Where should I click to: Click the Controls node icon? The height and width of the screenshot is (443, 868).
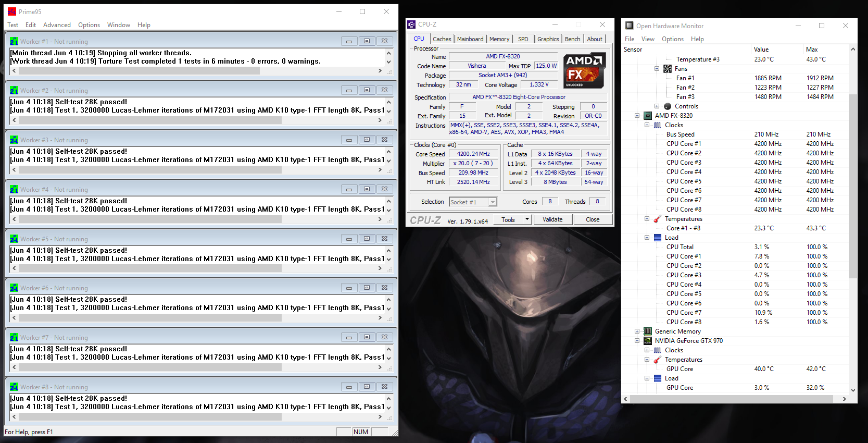(x=668, y=106)
